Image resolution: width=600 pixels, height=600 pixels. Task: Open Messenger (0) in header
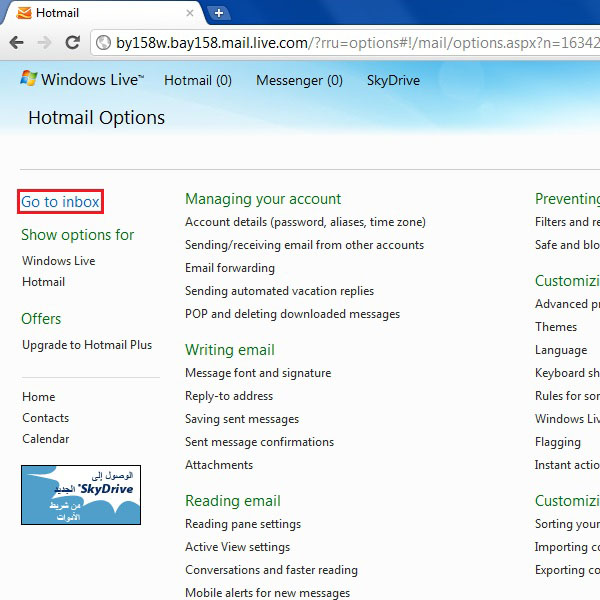pyautogui.click(x=299, y=80)
